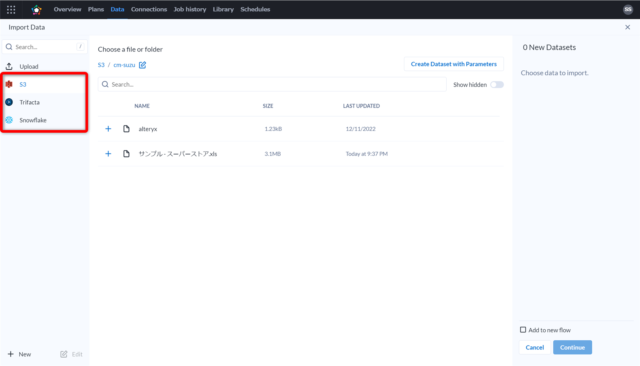Select the S3 connection icon
This screenshot has height=366, width=640.
point(9,84)
